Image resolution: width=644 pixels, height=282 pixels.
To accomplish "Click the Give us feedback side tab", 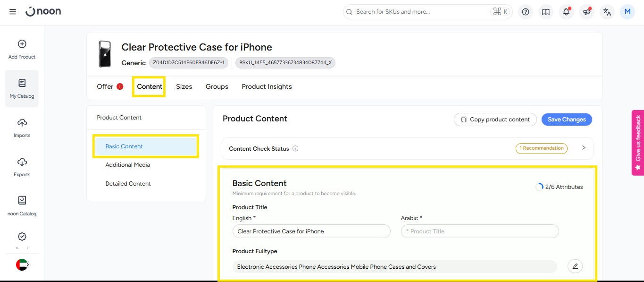I will coord(637,142).
